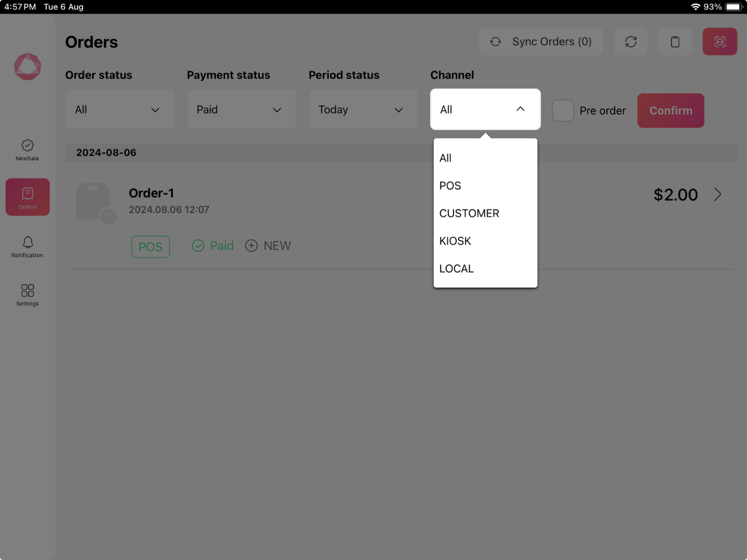Pick KIOSK channel option

455,241
